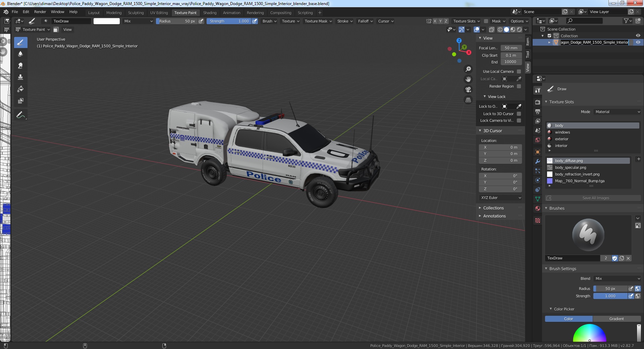Select the Smear tool

(x=20, y=66)
